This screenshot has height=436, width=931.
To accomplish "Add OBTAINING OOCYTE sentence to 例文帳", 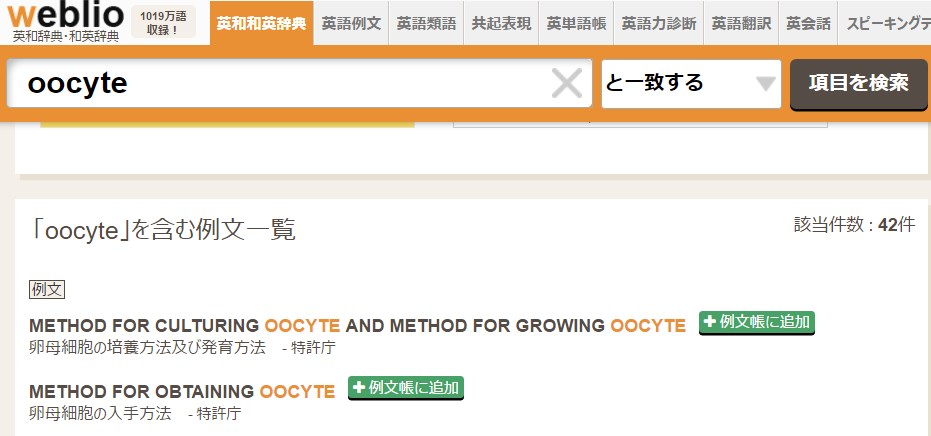I will (406, 388).
